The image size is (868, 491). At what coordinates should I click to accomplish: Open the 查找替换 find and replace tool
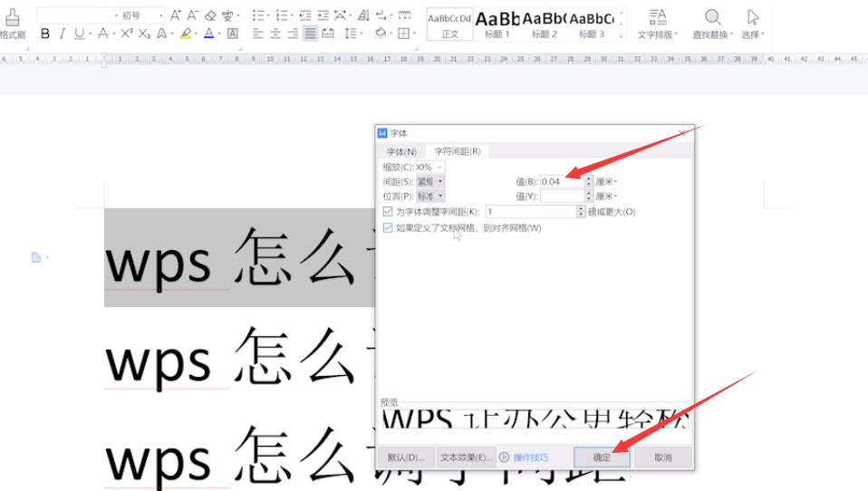click(x=713, y=24)
